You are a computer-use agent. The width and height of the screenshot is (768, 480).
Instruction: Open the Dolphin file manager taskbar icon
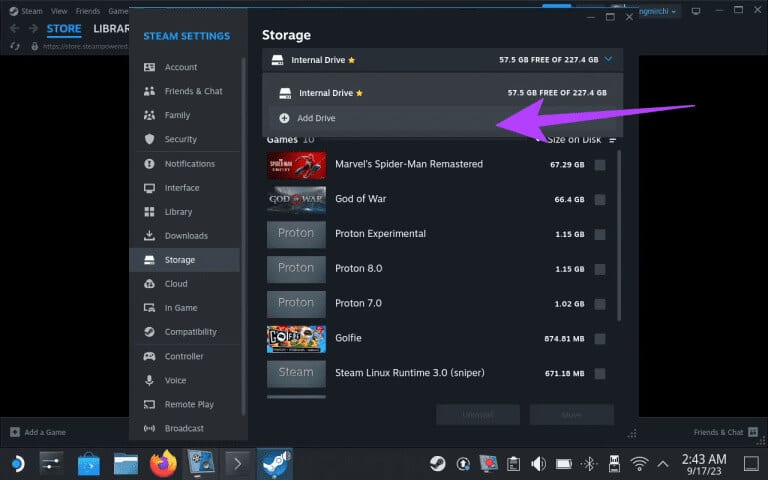(x=126, y=464)
